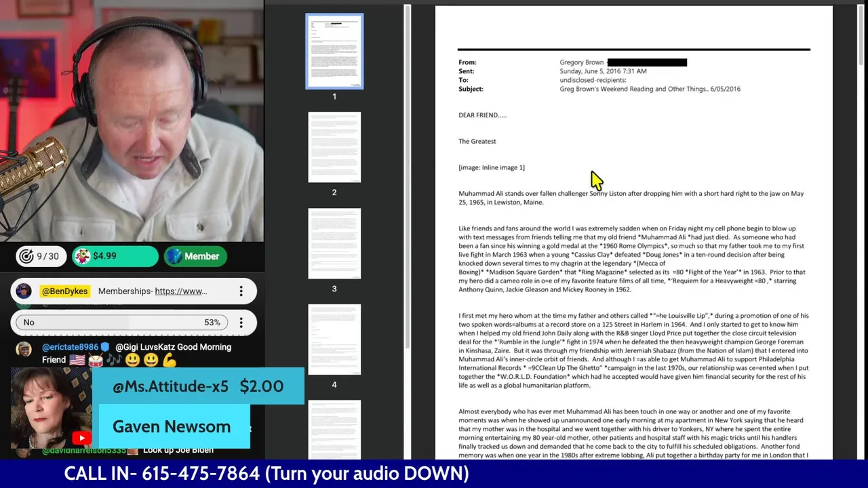Click the target goal icon beside 9 / 30
Viewport: 868px width, 488px height.
(26, 256)
